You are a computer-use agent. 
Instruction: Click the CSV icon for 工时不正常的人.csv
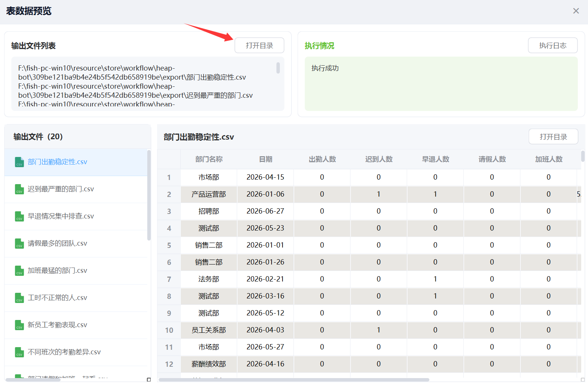[19, 298]
